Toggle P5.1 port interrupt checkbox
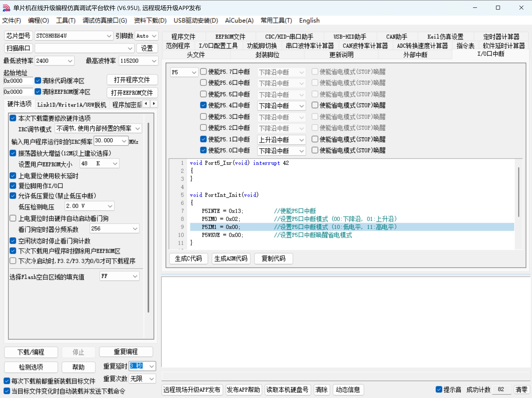The width and height of the screenshot is (532, 398). pyautogui.click(x=203, y=139)
